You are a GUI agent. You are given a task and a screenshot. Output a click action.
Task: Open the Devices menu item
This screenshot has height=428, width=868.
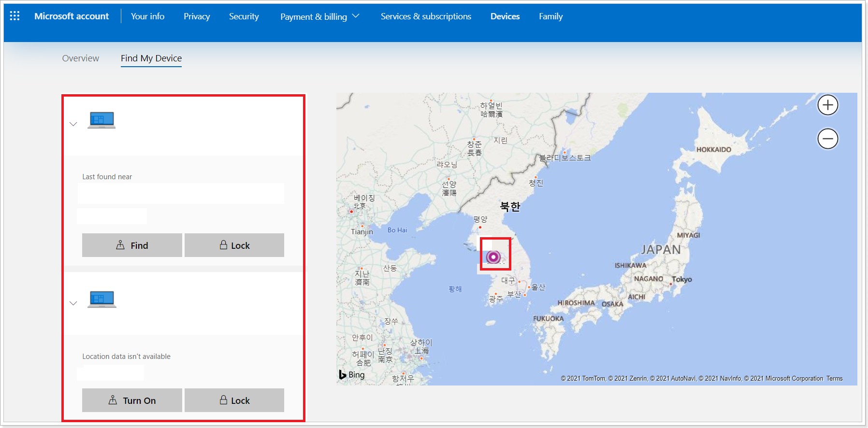tap(505, 16)
